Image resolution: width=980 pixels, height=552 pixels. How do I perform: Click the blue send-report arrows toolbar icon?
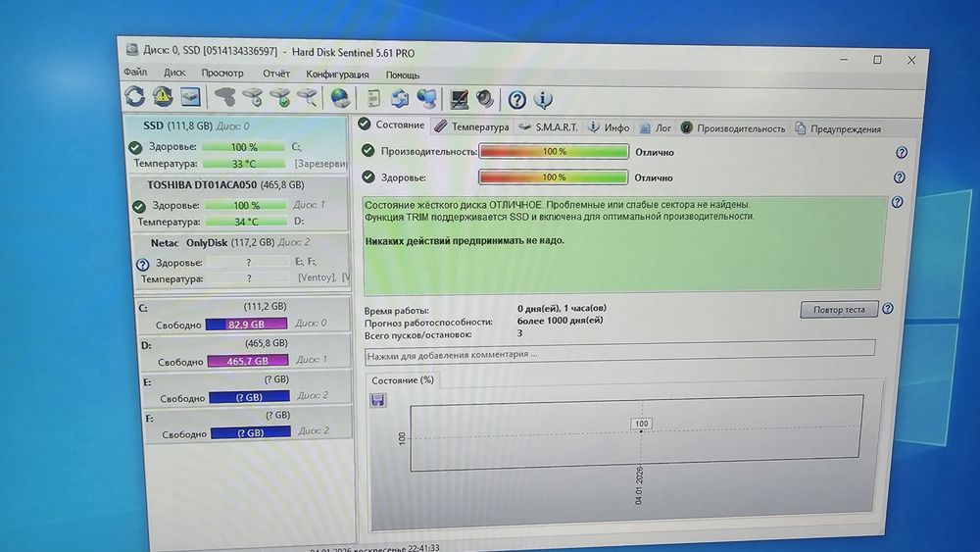(x=400, y=98)
